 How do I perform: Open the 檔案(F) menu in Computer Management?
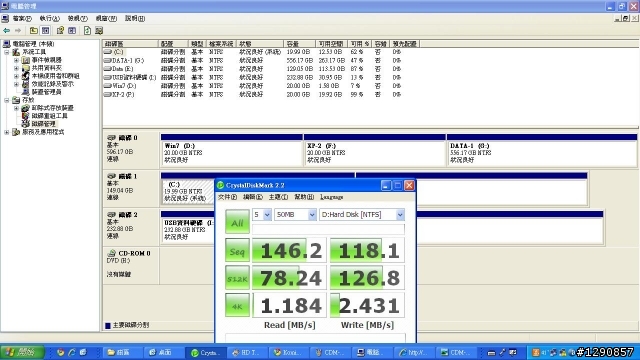point(22,18)
